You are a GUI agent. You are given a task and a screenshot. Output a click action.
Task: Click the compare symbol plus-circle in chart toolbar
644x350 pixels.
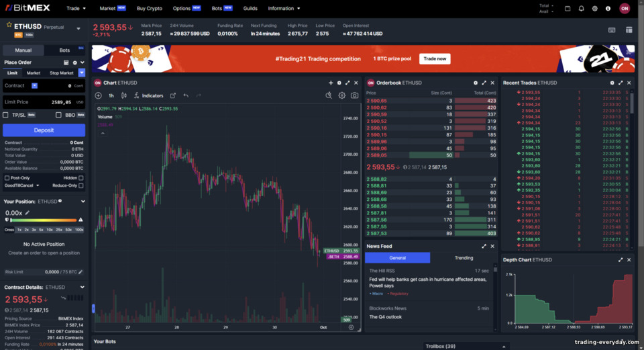[98, 95]
